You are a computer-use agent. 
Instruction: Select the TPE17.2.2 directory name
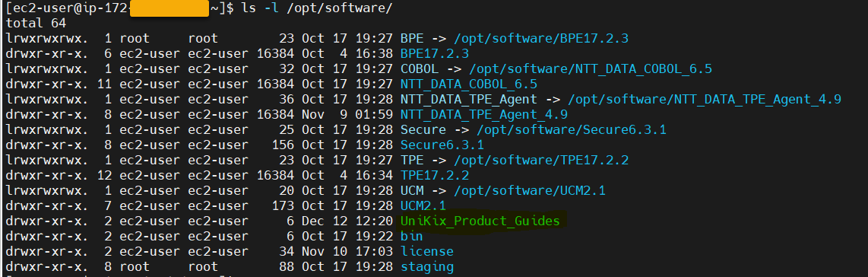(x=435, y=176)
